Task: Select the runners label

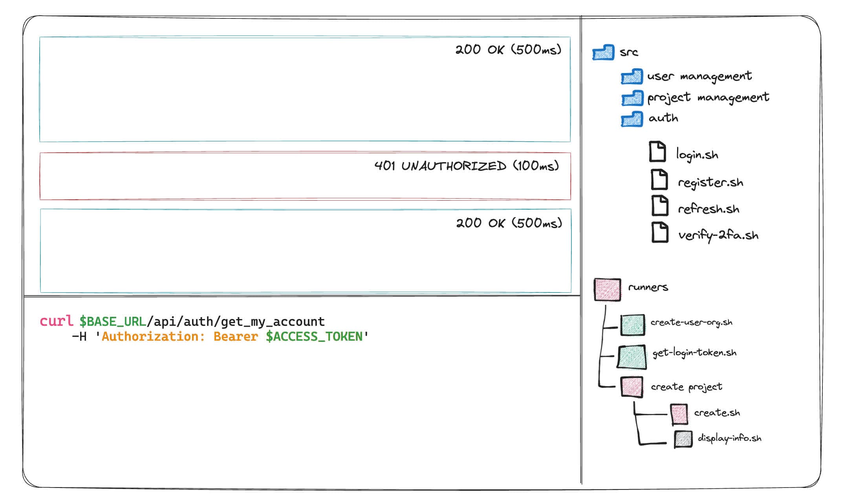Action: (648, 287)
